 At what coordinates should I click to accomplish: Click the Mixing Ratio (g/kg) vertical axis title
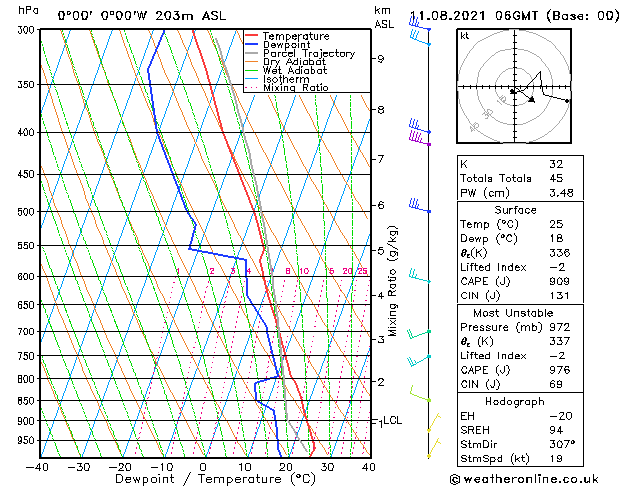click(x=392, y=281)
